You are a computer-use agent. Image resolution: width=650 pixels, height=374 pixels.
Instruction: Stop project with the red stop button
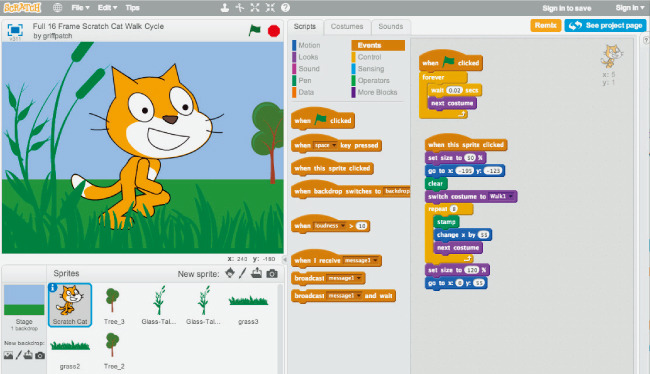pyautogui.click(x=274, y=31)
